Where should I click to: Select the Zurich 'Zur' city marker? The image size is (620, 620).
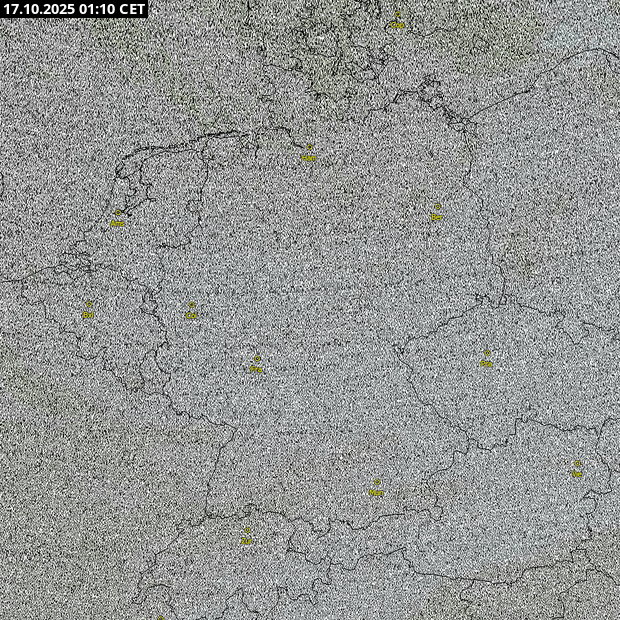pyautogui.click(x=247, y=531)
